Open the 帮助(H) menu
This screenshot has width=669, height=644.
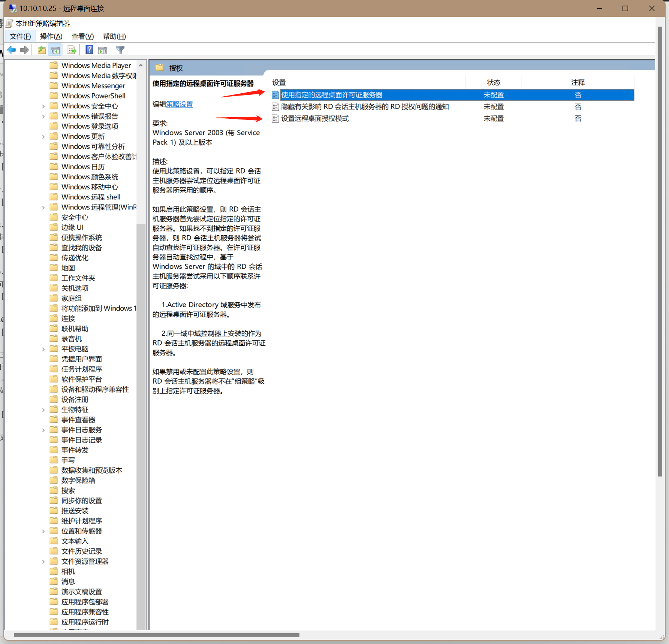(x=114, y=36)
